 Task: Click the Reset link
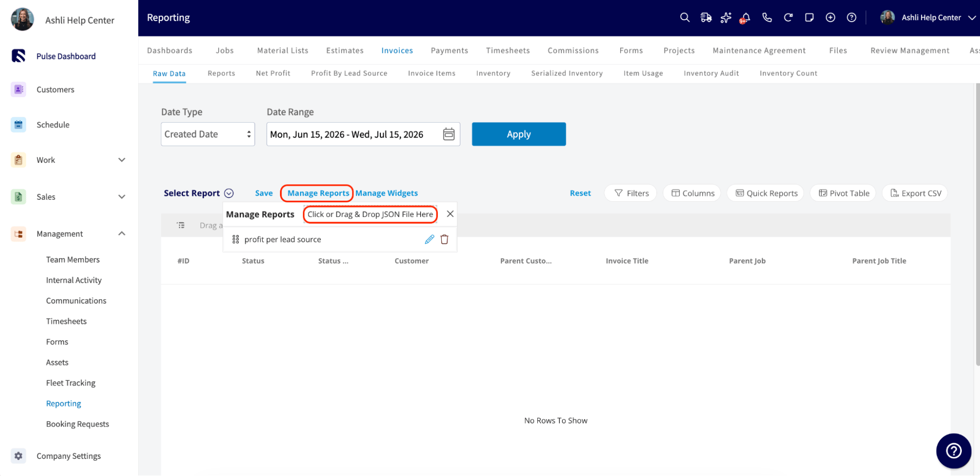pyautogui.click(x=580, y=193)
